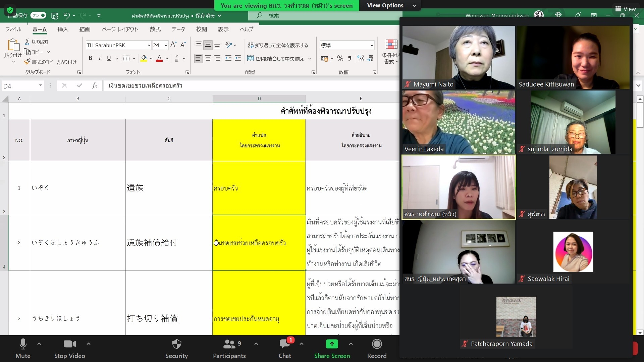Click the insert function fx icon

pyautogui.click(x=95, y=86)
